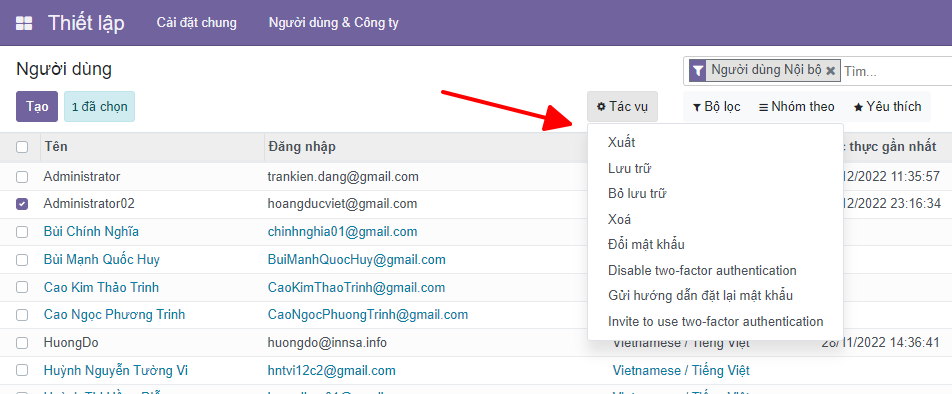Focus the Tìm... search input field
The image size is (952, 394).
896,72
